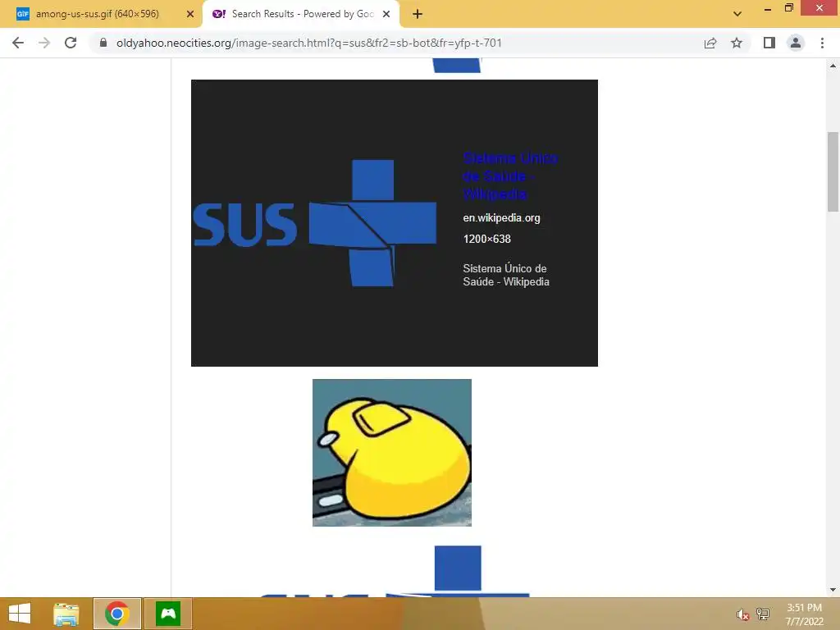840x630 pixels.
Task: Open the green game controller taskbar app
Action: coord(168,614)
